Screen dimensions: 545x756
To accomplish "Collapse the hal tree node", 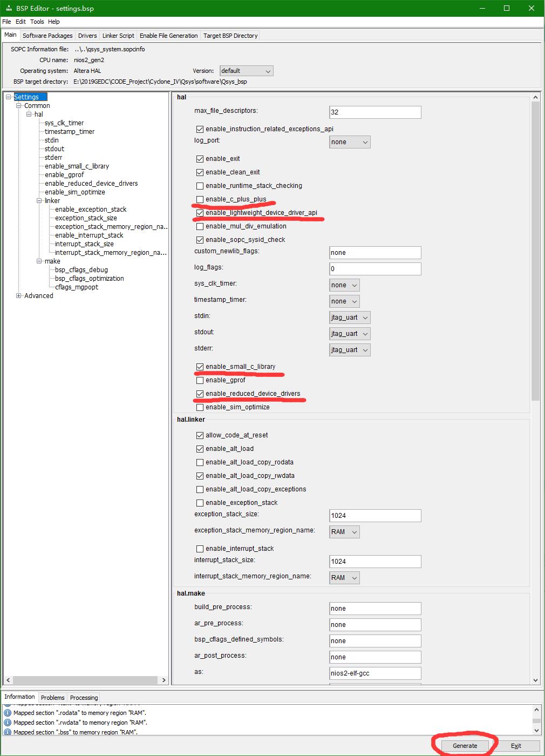I will click(29, 114).
